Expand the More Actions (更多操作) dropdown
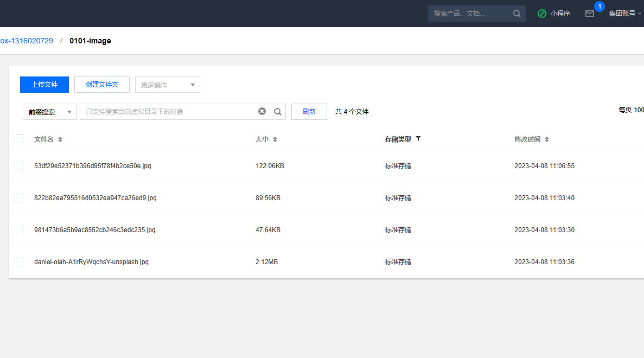 click(x=167, y=85)
